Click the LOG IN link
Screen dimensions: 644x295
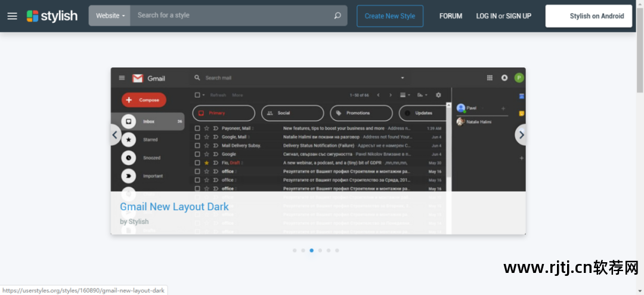click(x=487, y=16)
